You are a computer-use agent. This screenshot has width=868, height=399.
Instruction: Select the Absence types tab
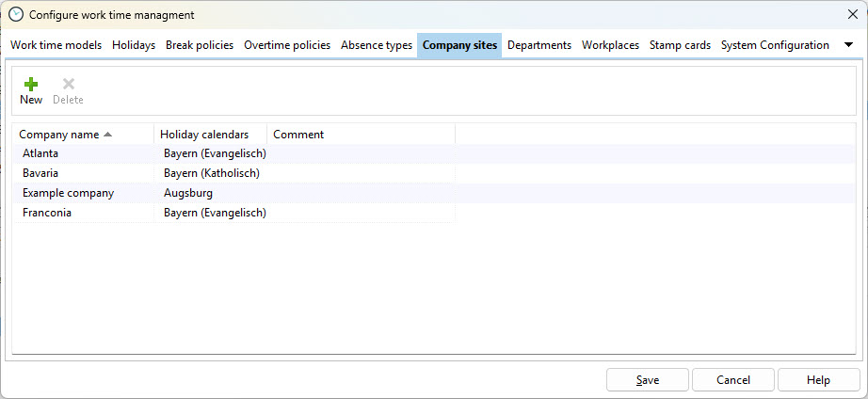point(377,45)
